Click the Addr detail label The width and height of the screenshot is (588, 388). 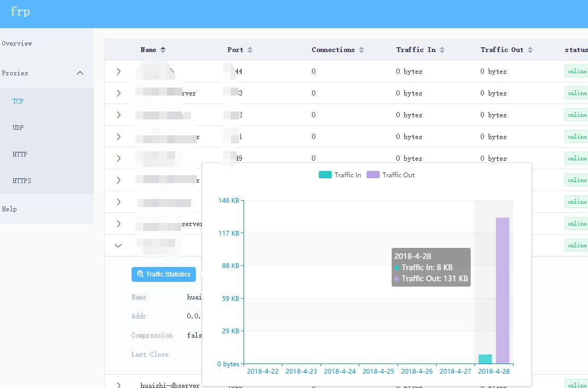(x=139, y=316)
